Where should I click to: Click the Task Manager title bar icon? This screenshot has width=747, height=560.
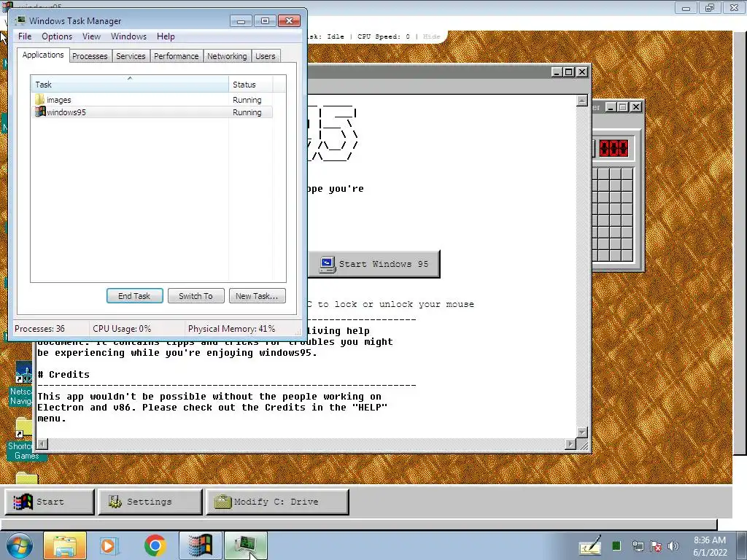click(x=20, y=20)
